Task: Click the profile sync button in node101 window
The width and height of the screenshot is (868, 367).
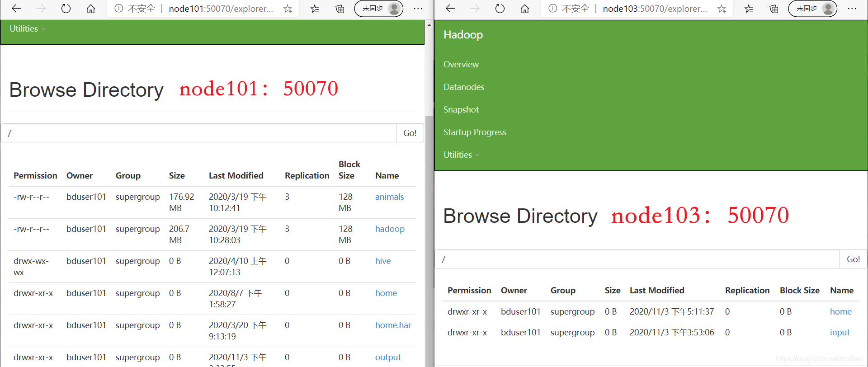Action: pyautogui.click(x=379, y=9)
